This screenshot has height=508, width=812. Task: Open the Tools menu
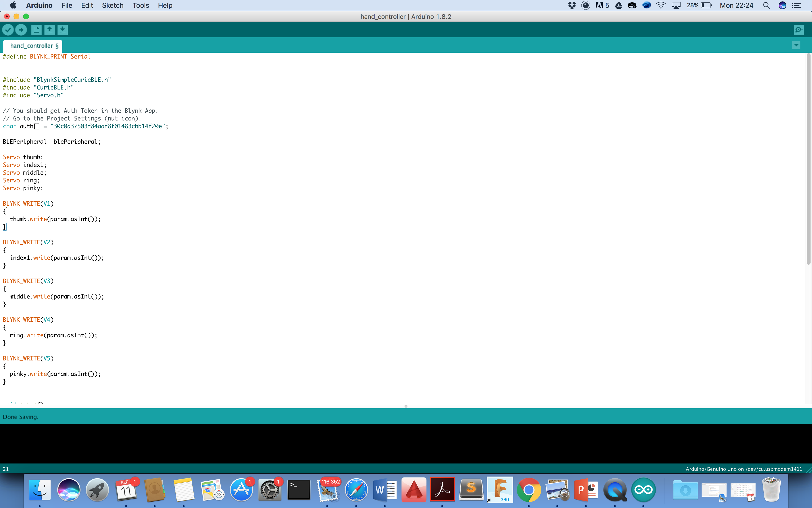(141, 5)
